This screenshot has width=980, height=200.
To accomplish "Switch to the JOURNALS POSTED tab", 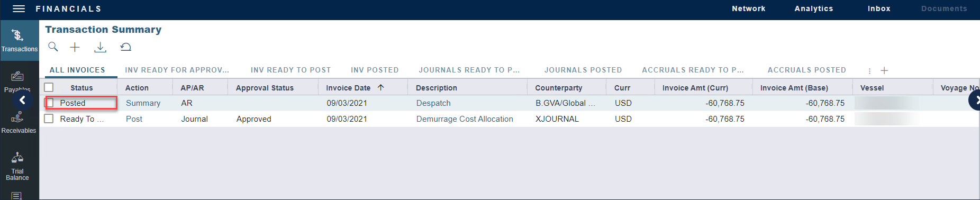I will click(583, 70).
